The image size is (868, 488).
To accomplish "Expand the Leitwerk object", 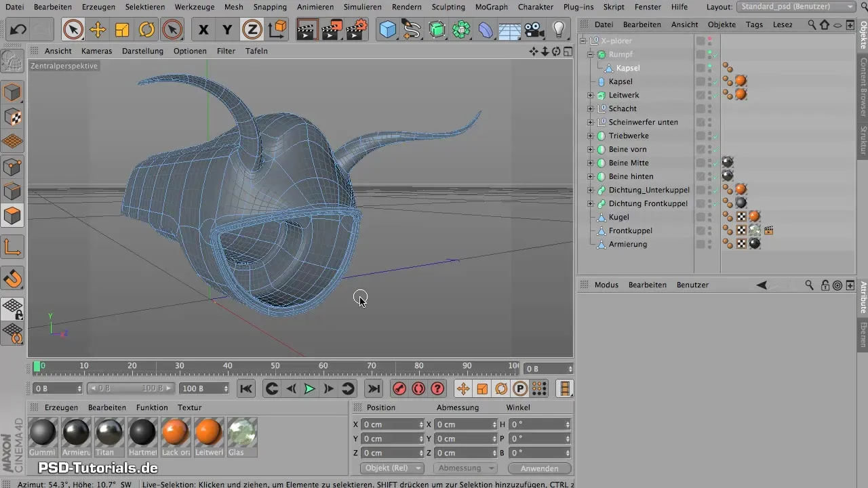I will point(590,95).
